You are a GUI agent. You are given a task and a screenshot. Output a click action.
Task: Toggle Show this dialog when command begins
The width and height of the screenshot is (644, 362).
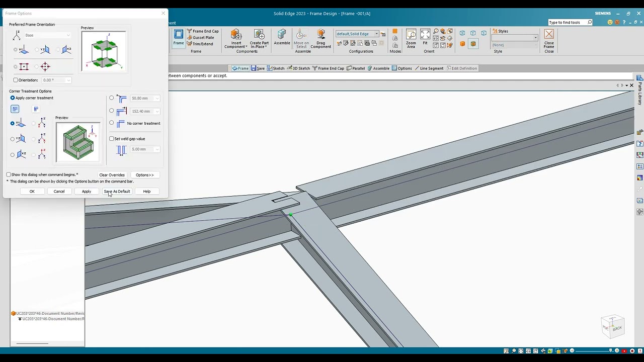(x=9, y=174)
